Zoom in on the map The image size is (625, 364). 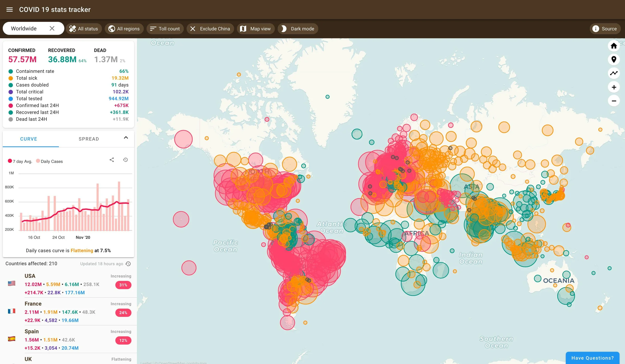pyautogui.click(x=614, y=87)
